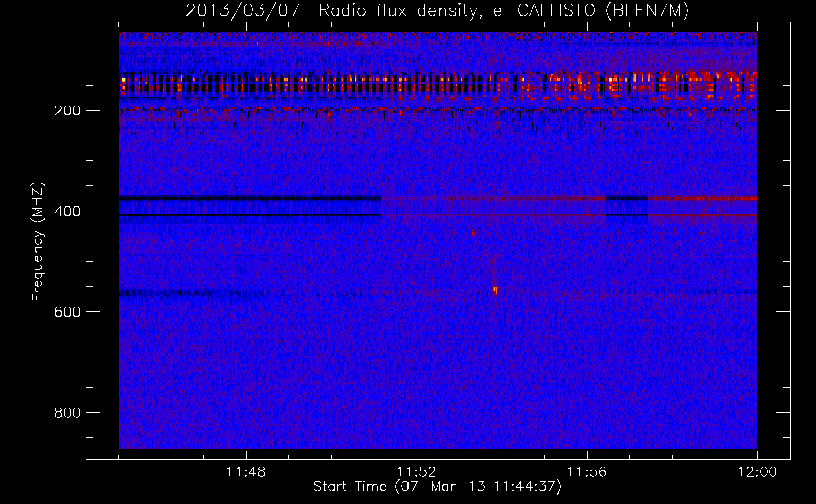Click the 800 frequency tick label
Viewport: 816px width, 504px height.
tap(68, 413)
